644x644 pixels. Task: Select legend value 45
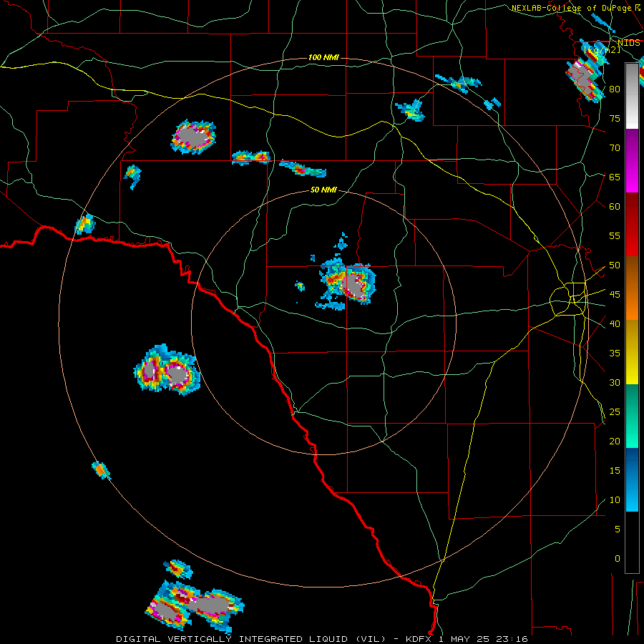point(615,295)
